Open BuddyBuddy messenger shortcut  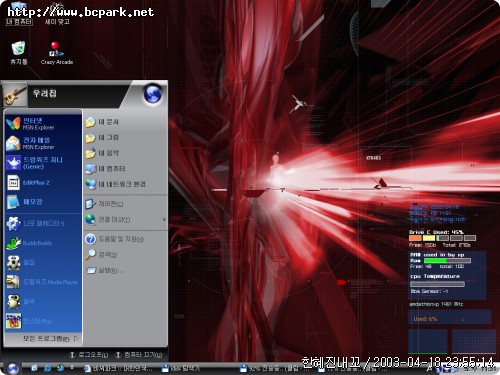click(x=43, y=243)
